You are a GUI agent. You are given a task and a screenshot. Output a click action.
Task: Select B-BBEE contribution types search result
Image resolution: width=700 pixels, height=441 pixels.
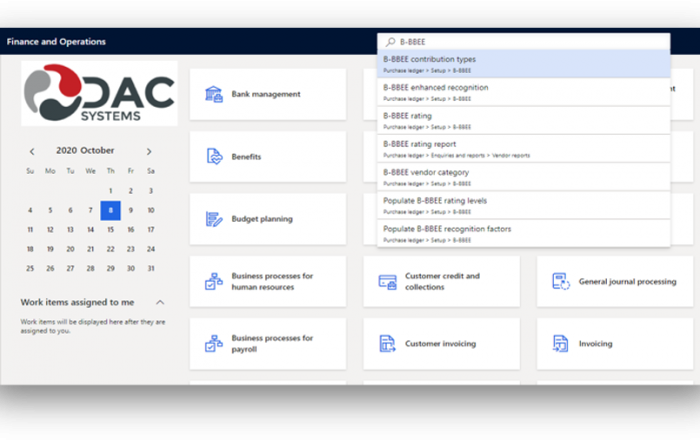pyautogui.click(x=523, y=64)
